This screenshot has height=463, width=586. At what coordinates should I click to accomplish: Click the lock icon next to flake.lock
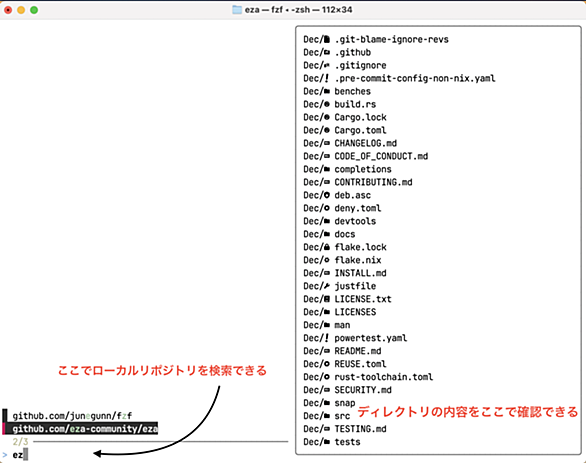(x=327, y=247)
